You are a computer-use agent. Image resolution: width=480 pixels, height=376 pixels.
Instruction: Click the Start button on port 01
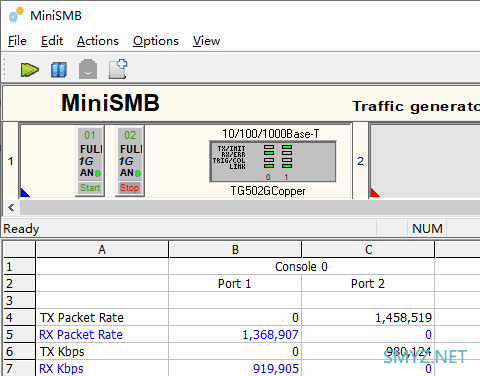pos(90,188)
